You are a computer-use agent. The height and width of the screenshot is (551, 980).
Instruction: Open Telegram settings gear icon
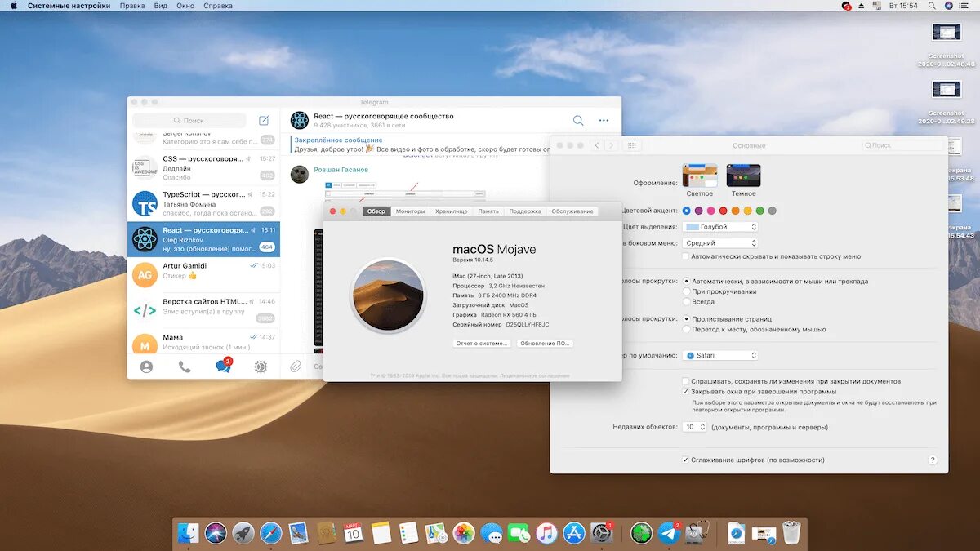coord(261,367)
